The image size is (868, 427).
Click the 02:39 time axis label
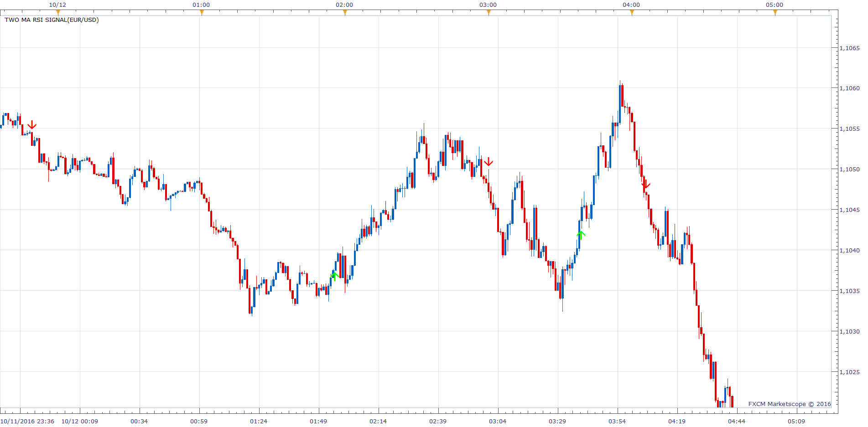point(438,421)
